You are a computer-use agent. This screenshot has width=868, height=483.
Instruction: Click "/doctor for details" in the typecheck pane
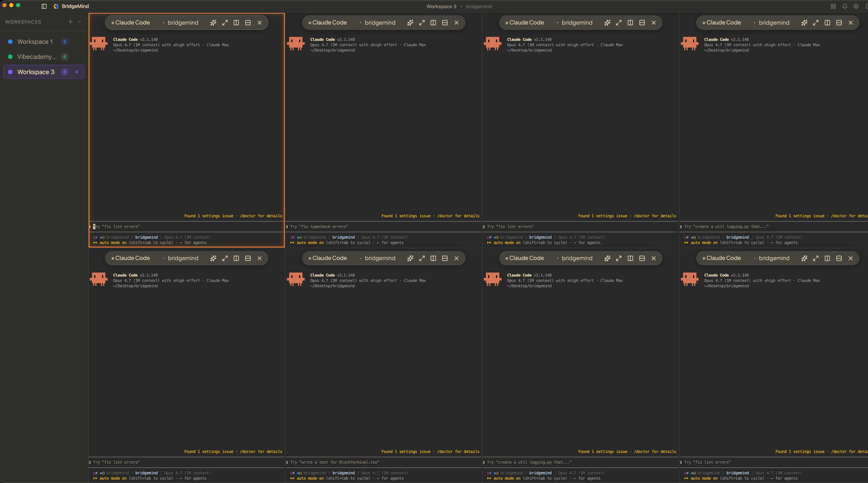458,216
